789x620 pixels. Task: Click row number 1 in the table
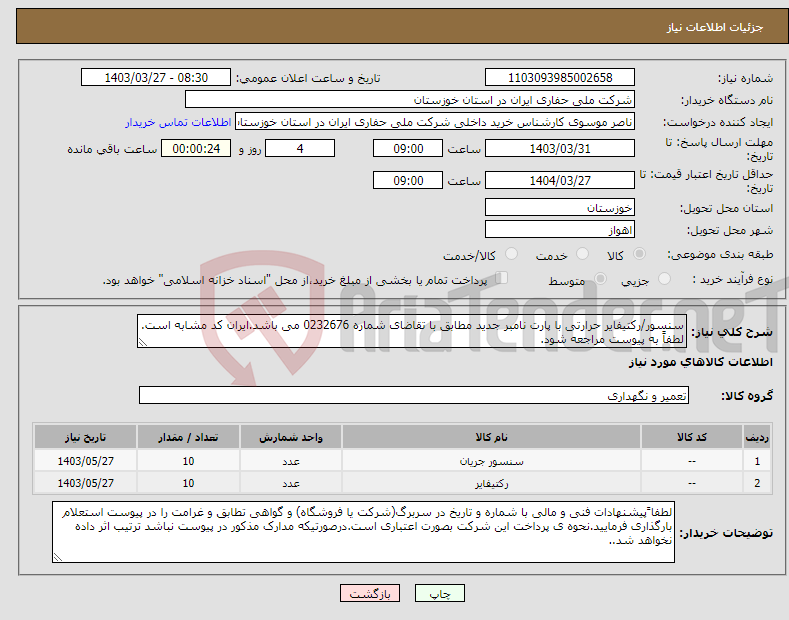click(757, 461)
